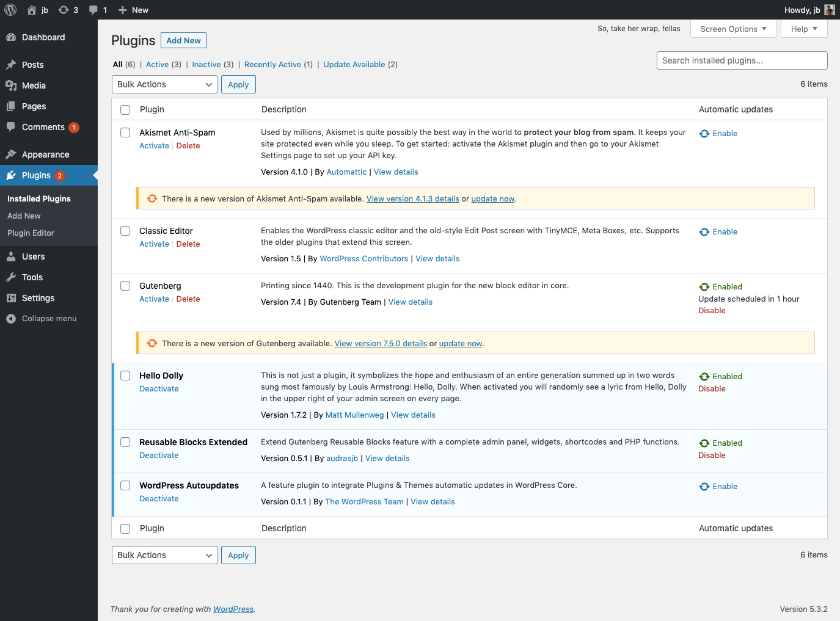Click Plugins plug icon in sidebar
This screenshot has height=621, width=840.
[x=11, y=175]
